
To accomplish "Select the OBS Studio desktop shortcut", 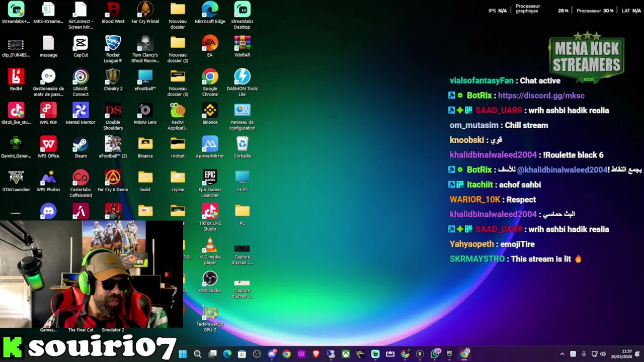I will pyautogui.click(x=210, y=282).
